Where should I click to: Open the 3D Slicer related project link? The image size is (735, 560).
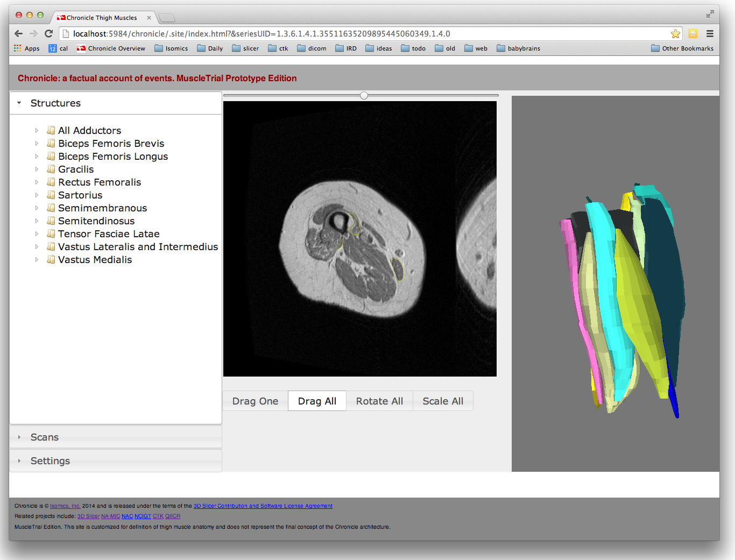tap(88, 516)
